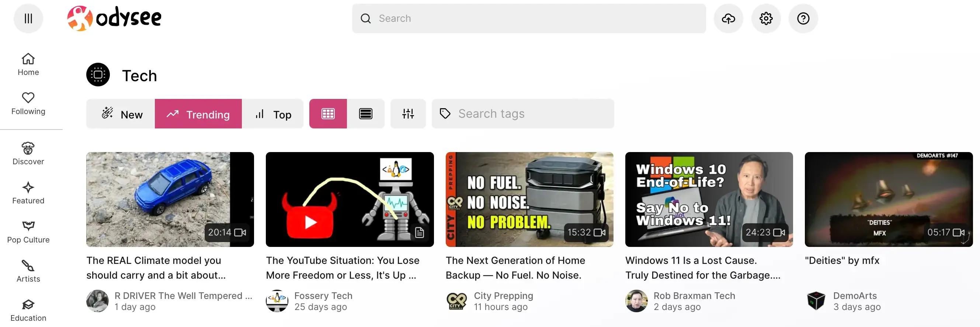Select the Top sort tab
Viewport: 980px width, 327px height.
(x=273, y=114)
